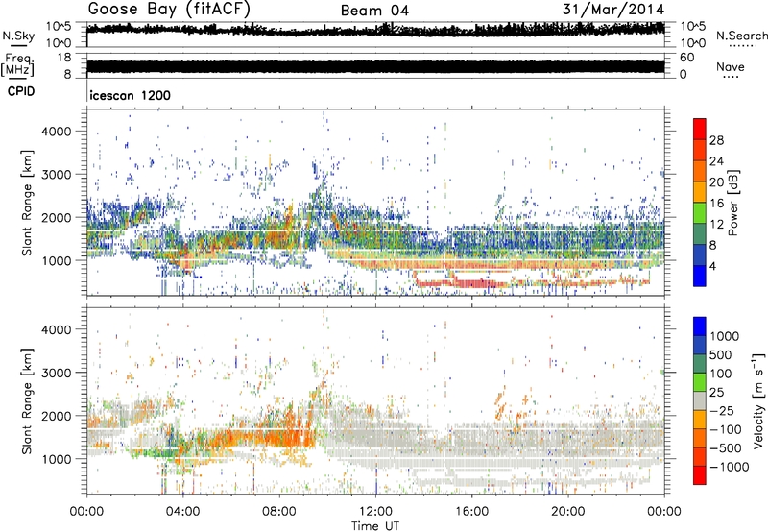Click the 'N.Sky' legend label

[18, 36]
